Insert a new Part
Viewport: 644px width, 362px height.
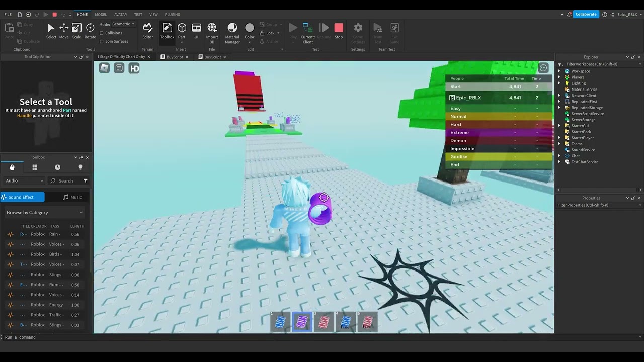point(182,31)
